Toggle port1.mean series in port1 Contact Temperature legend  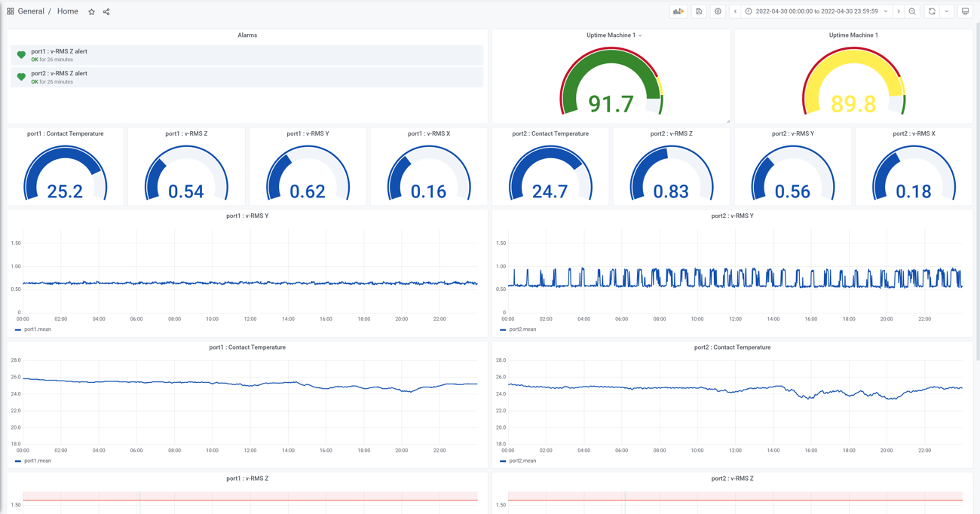38,460
